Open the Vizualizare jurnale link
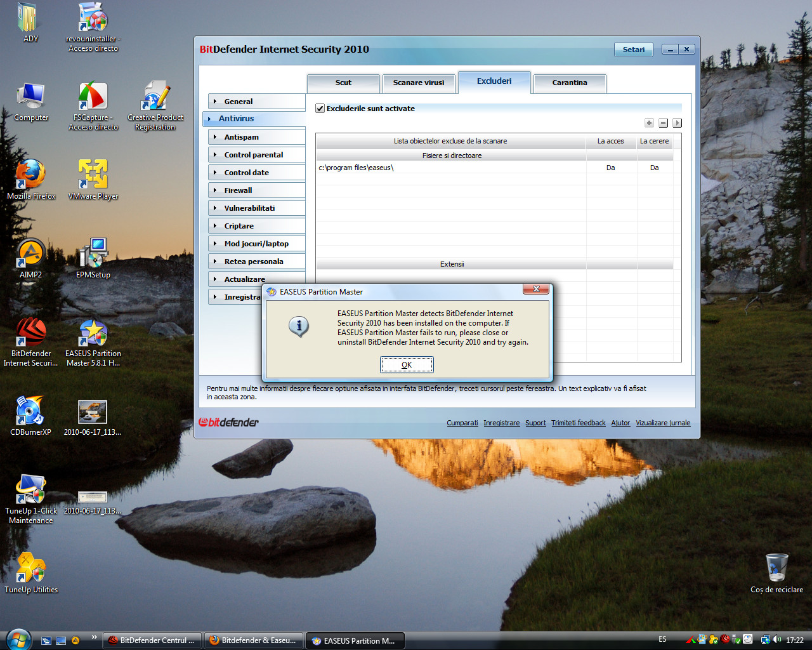The width and height of the screenshot is (812, 650). coord(663,423)
